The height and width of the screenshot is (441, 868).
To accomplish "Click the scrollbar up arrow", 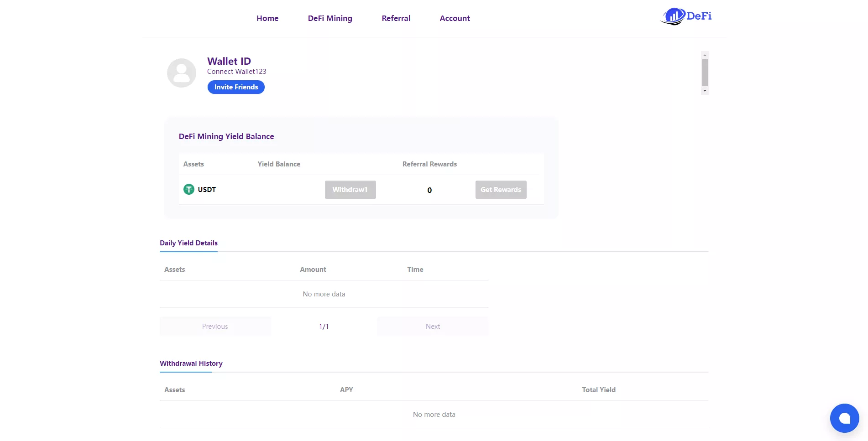I will click(705, 55).
